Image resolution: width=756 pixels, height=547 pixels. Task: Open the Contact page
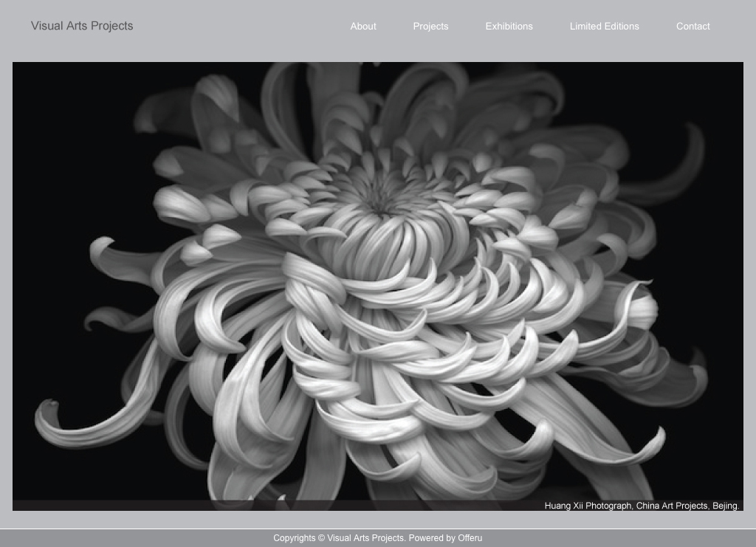click(x=693, y=27)
